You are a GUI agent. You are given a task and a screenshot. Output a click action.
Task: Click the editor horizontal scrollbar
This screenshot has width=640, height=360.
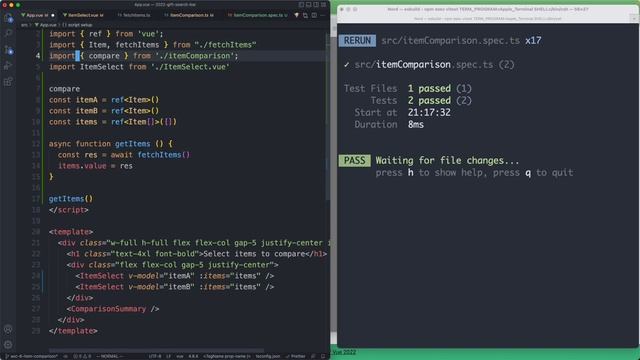click(156, 350)
